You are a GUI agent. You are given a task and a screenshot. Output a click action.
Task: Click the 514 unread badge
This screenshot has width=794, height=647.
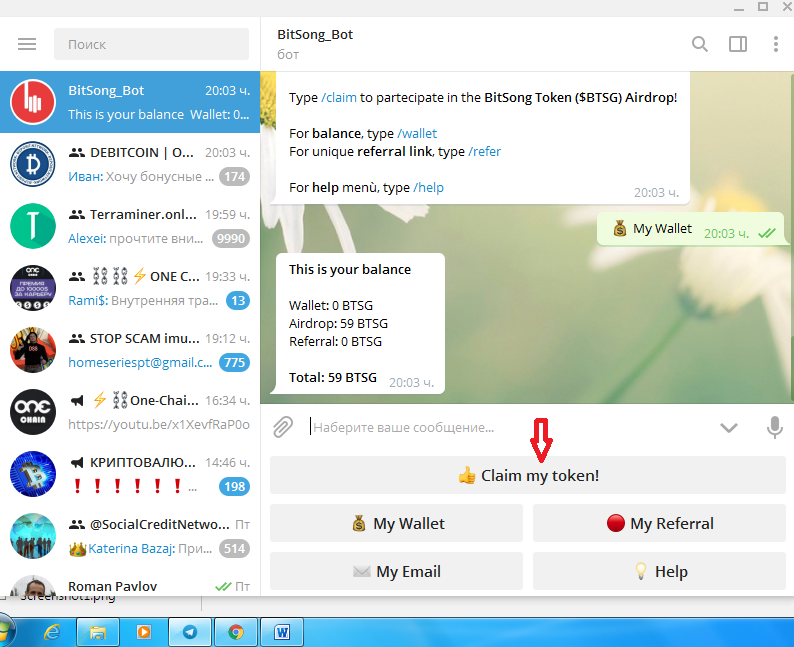pos(234,549)
